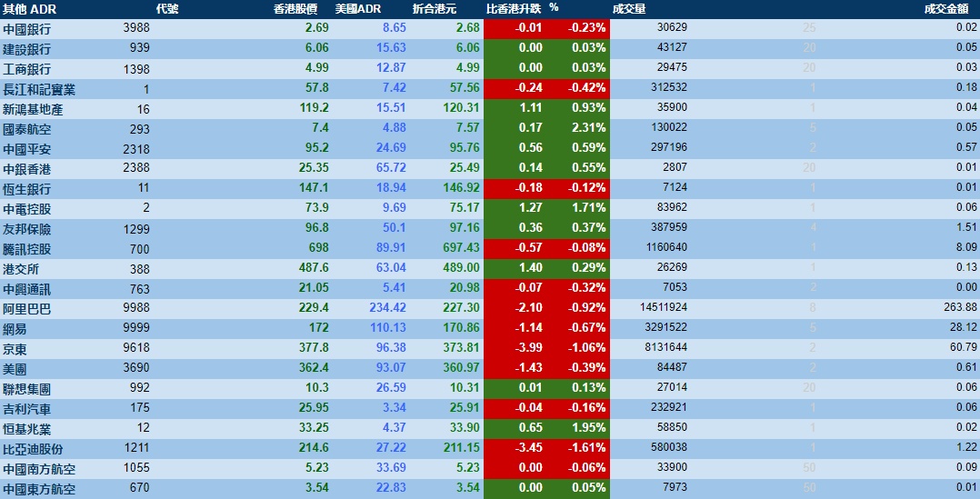Click 國泰航空's green 2.31% change cell

point(587,128)
